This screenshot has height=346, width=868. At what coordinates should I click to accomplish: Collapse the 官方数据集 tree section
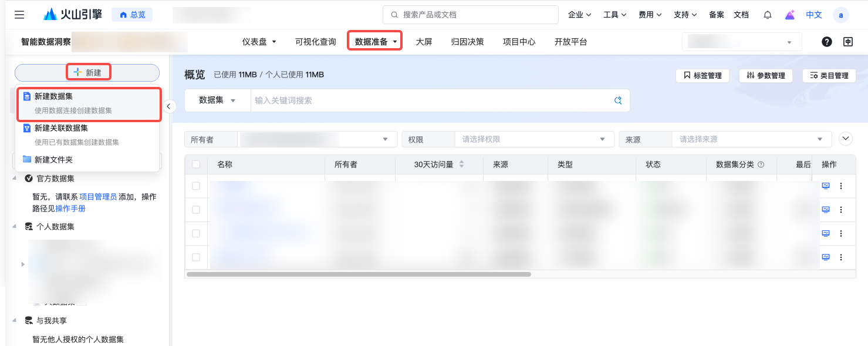pyautogui.click(x=15, y=178)
